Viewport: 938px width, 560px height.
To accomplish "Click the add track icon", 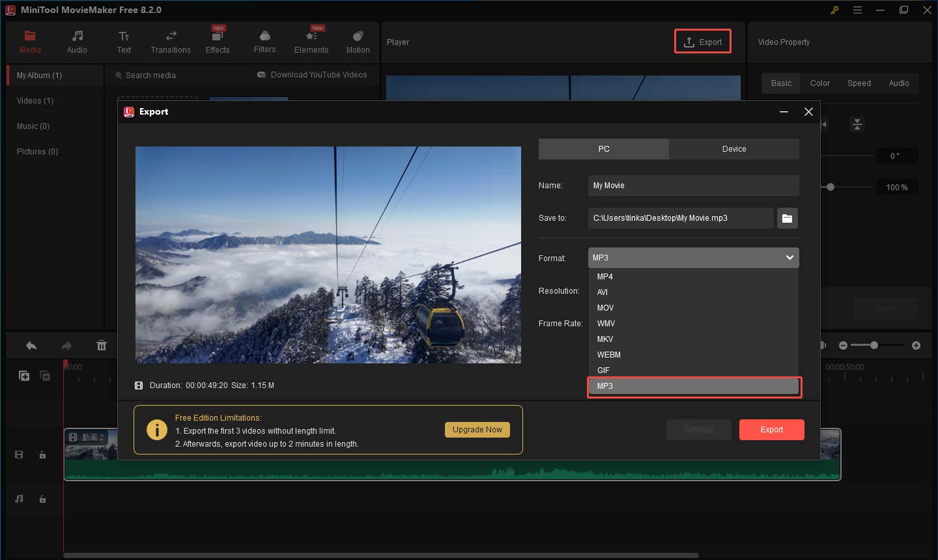I will (x=24, y=376).
